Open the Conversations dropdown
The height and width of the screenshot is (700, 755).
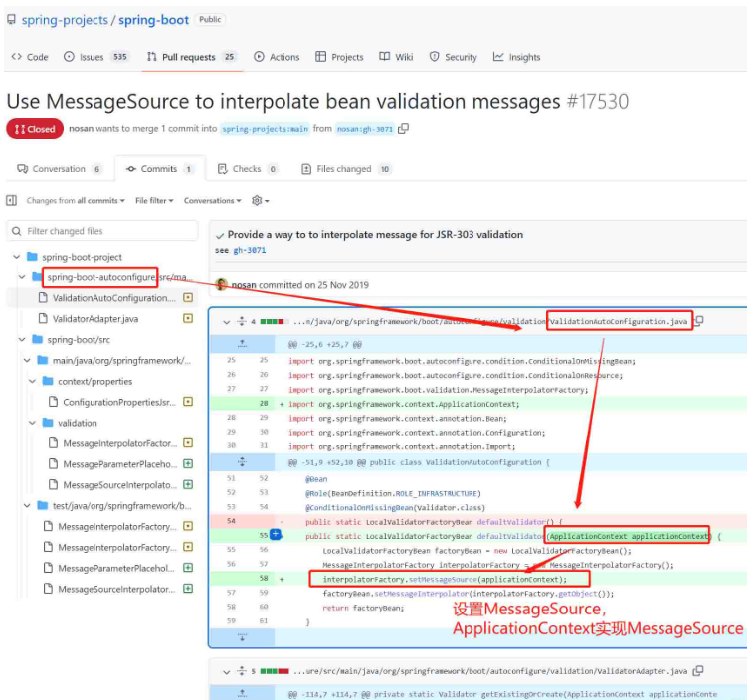coord(212,200)
